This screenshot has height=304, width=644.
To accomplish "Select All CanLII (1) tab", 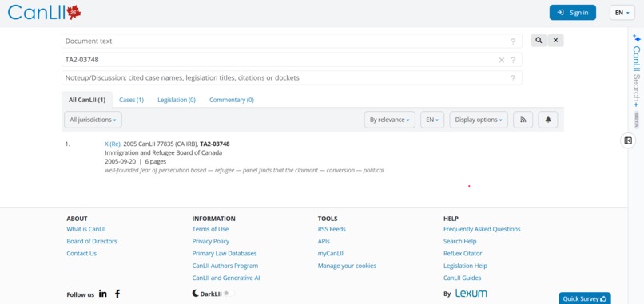I will tap(87, 100).
